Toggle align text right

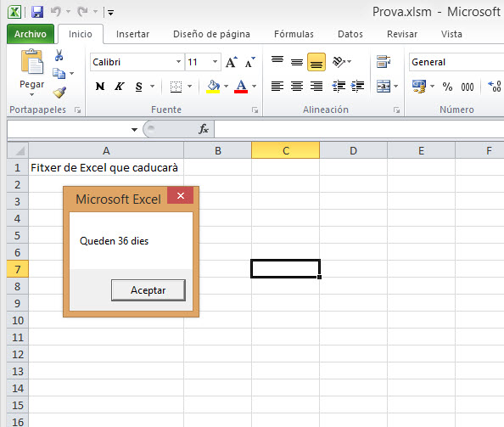coord(316,87)
